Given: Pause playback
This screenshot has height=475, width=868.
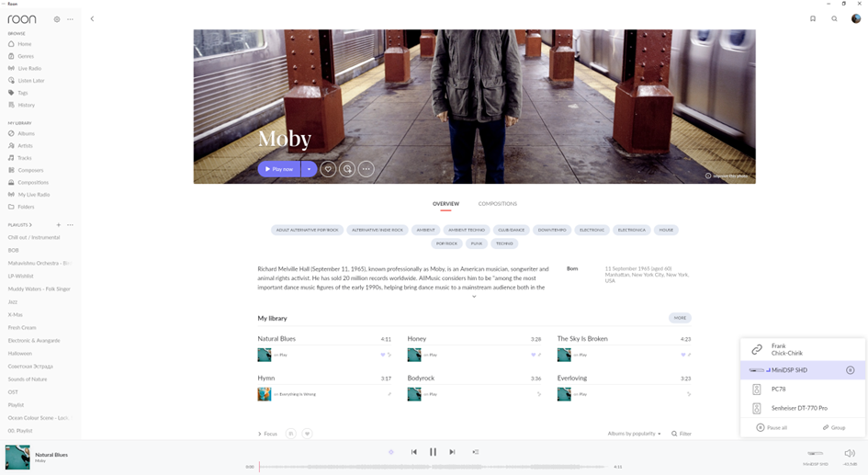Looking at the screenshot, I should click(433, 452).
